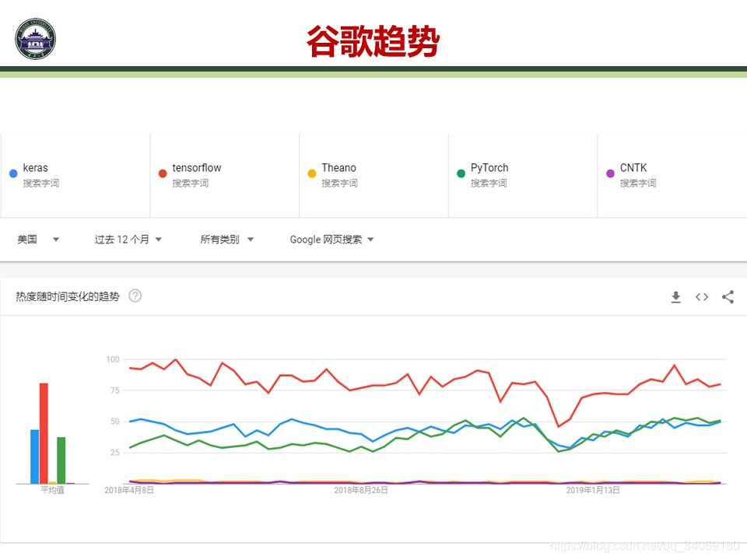Click the 75 y-axis value
Screen dimensions: 747x560
[x=115, y=390]
